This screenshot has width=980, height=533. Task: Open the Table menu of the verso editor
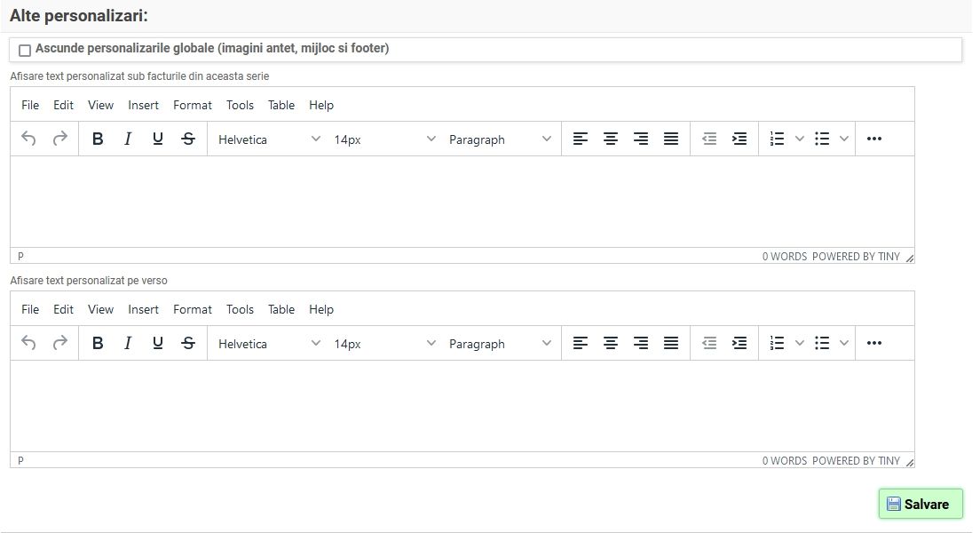281,309
